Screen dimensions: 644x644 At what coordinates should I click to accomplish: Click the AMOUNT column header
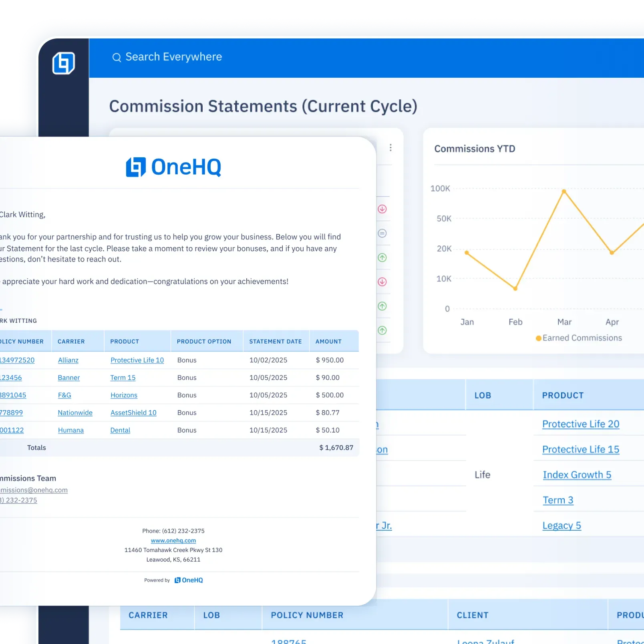coord(328,341)
